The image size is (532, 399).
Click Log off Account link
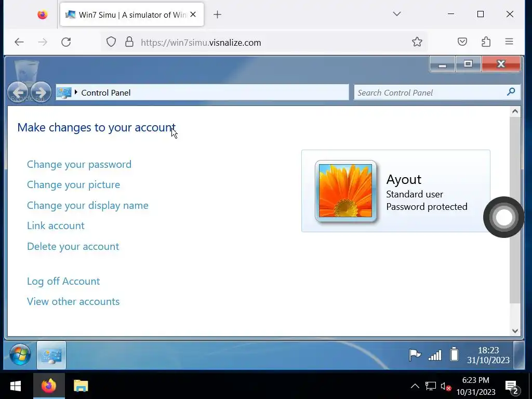63,281
